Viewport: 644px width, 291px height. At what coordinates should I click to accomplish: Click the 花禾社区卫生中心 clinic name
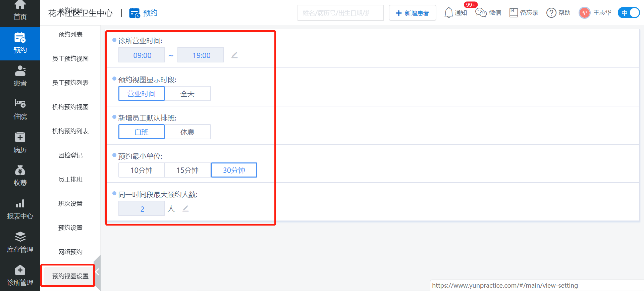click(80, 13)
